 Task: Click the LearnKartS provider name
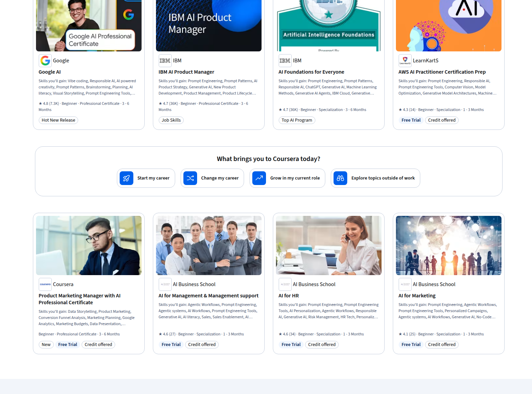click(x=425, y=61)
